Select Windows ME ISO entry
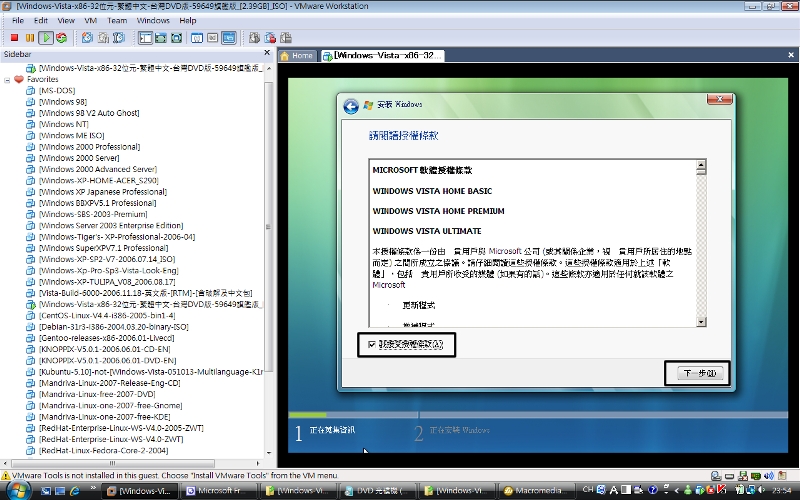800x500 pixels. coord(71,135)
